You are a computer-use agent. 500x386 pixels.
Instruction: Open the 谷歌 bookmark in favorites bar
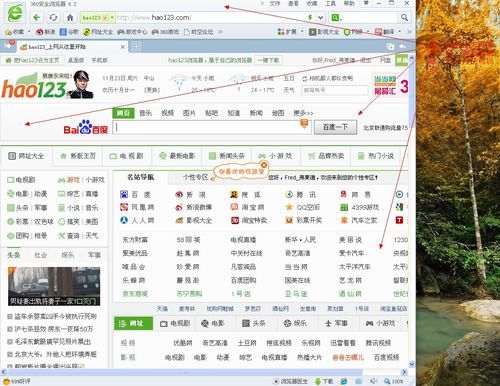tap(69, 32)
